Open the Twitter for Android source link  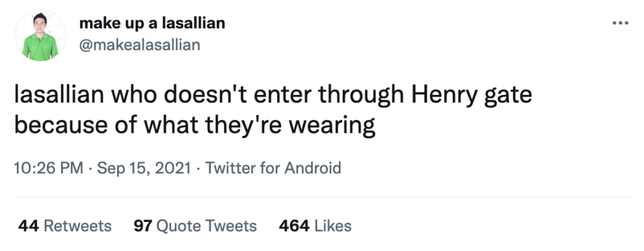273,168
